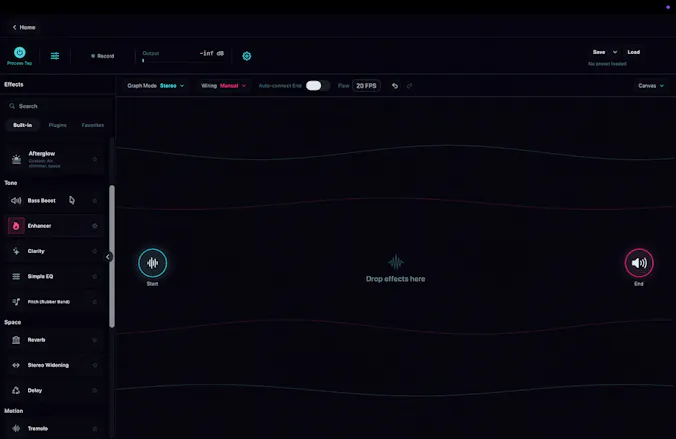Click the Stereo Widening label

48,365
